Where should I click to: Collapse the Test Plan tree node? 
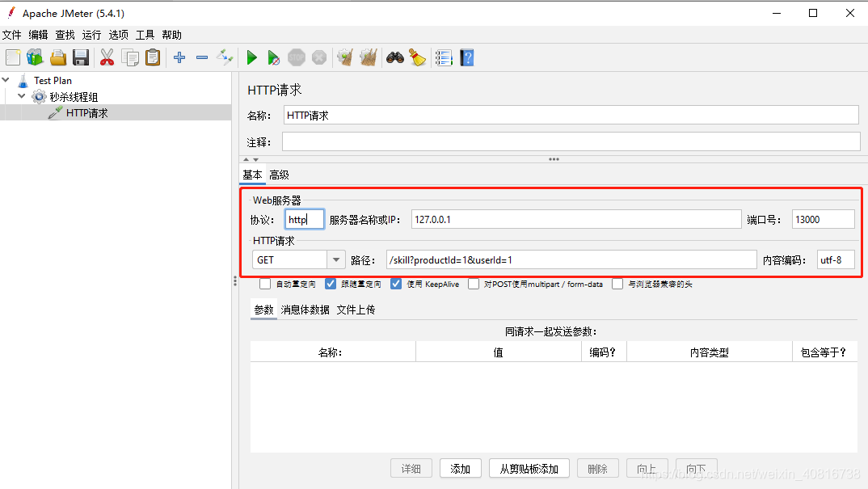point(6,80)
